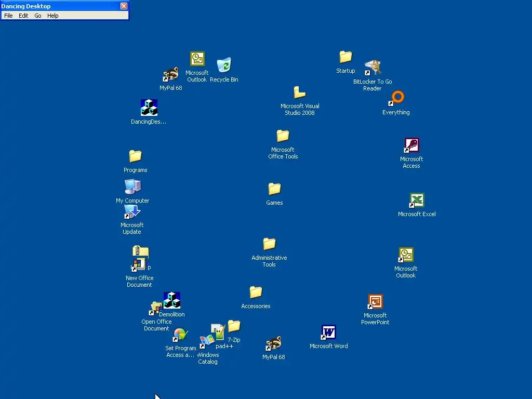Click the "Accessories" label text
Image resolution: width=532 pixels, height=399 pixels.
(256, 306)
